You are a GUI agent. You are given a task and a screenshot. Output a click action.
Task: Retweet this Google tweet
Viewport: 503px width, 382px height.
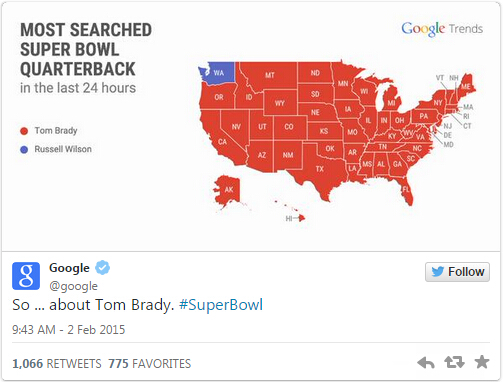[454, 362]
